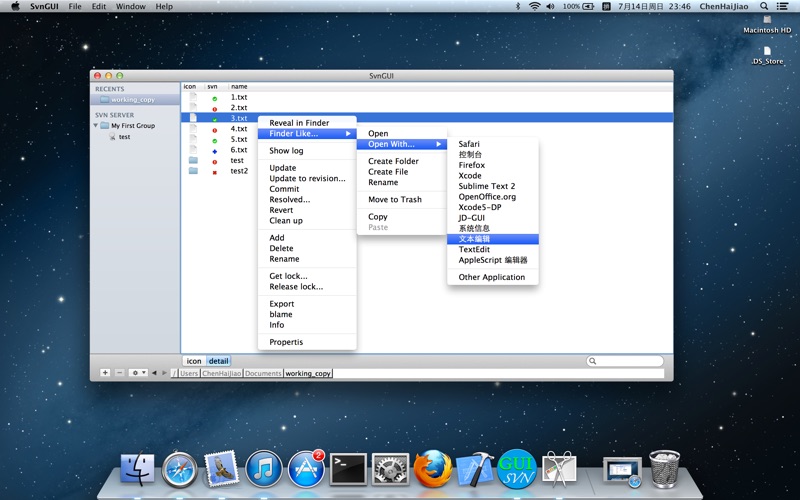800x500 pixels.
Task: Click the forward navigation arrow
Action: pos(164,373)
